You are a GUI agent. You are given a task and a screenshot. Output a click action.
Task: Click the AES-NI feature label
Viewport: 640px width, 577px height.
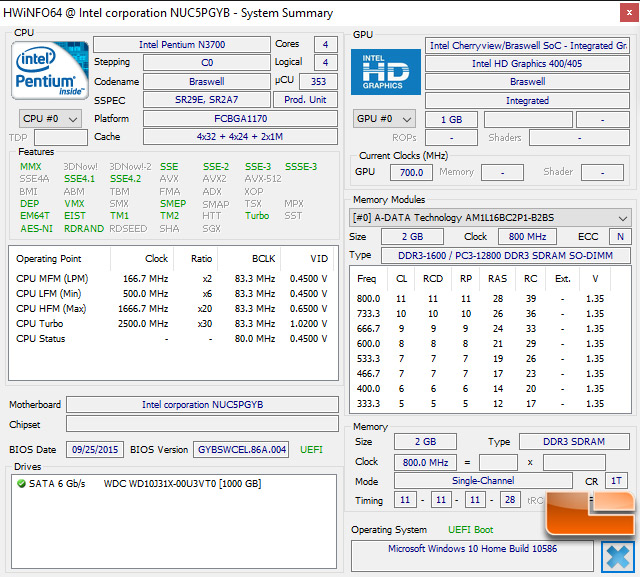tap(36, 229)
